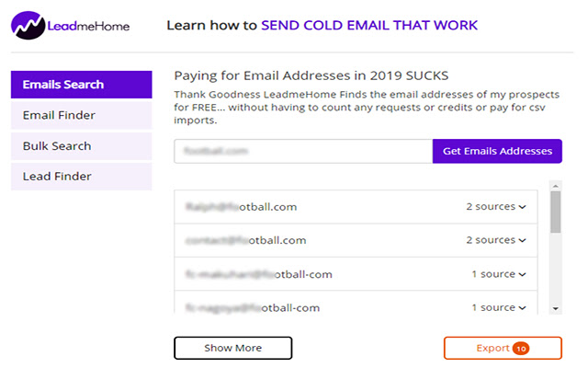Click Get Emails Addresses button
This screenshot has width=588, height=368.
point(497,151)
